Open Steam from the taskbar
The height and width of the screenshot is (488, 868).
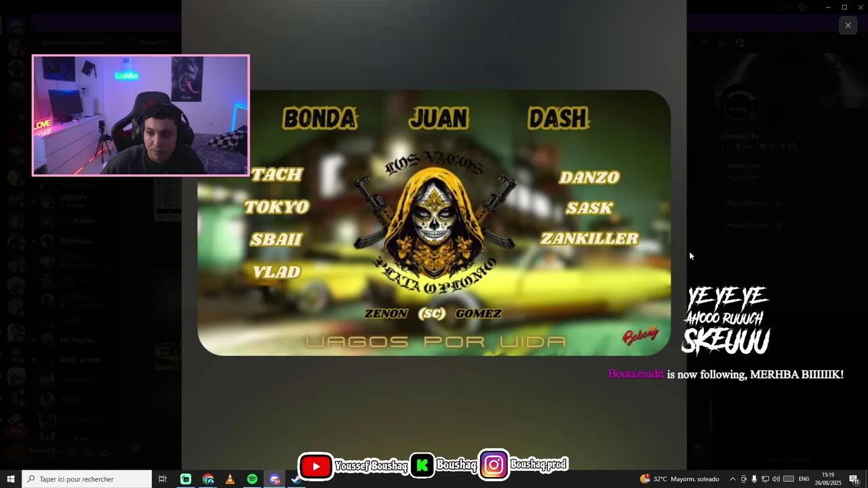click(x=296, y=479)
